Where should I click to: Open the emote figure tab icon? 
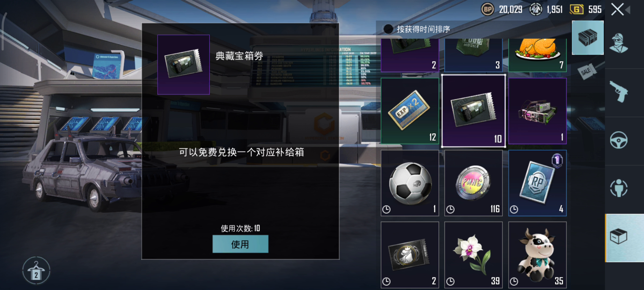(619, 188)
